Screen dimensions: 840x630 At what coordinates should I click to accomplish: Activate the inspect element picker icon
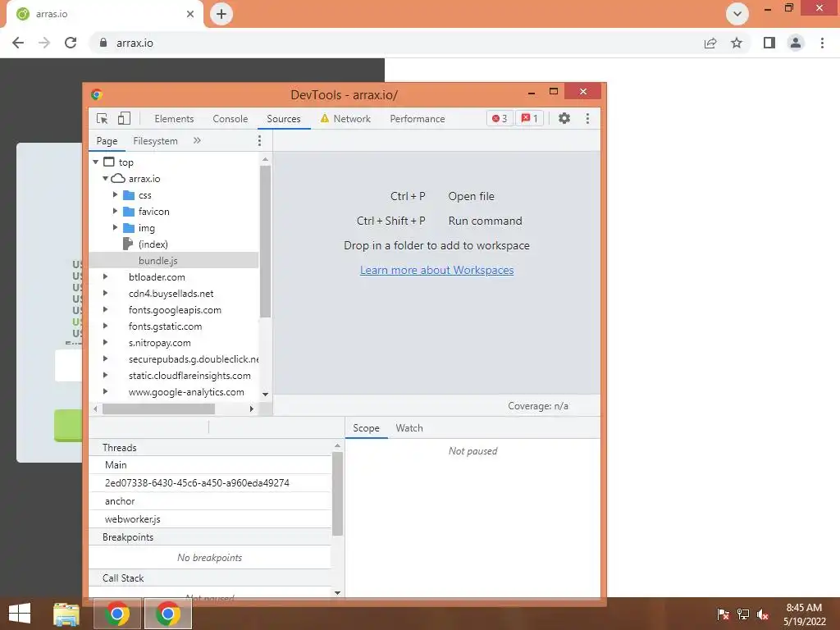tap(102, 118)
